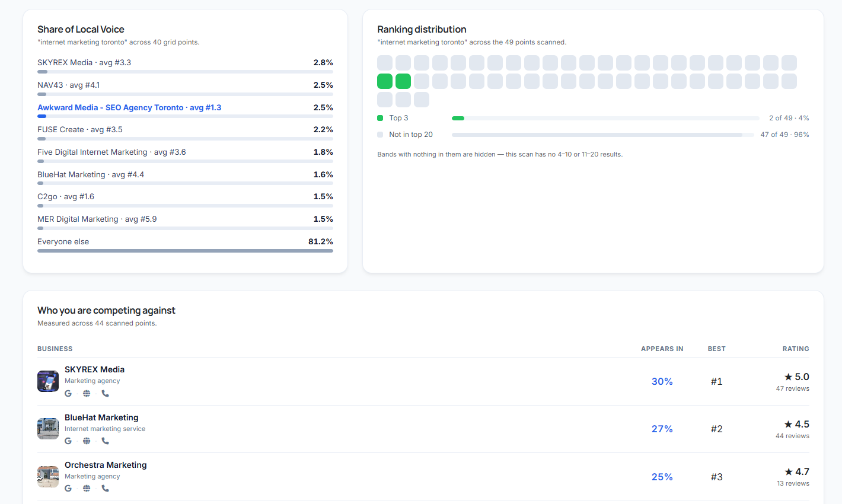The height and width of the screenshot is (504, 842).
Task: Click the 2.8% share value for SKYREX Media
Action: [x=323, y=62]
